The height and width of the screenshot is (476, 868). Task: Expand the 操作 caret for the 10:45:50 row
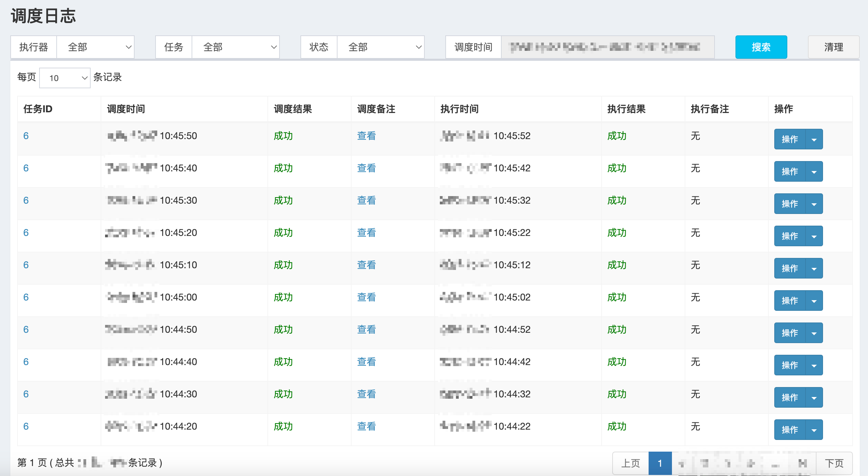click(814, 139)
